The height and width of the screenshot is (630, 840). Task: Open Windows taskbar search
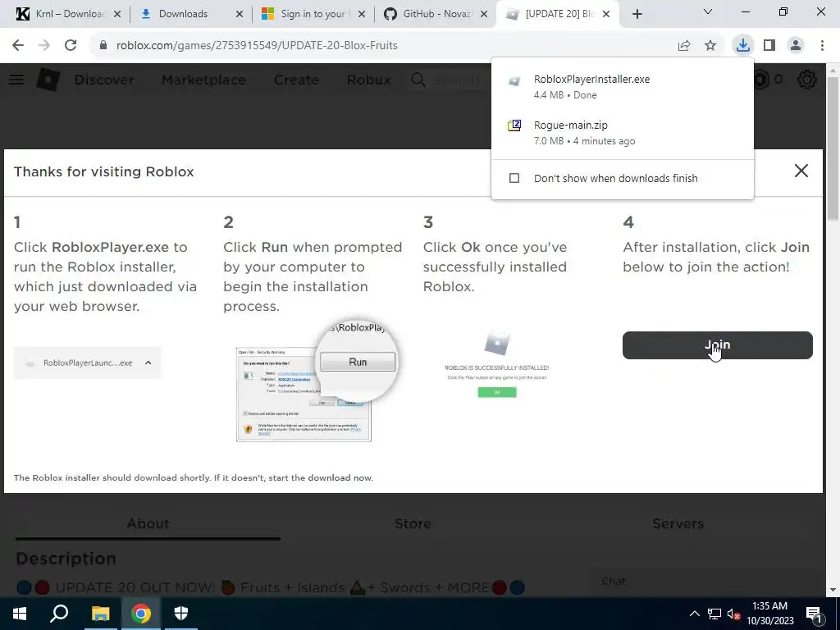(x=59, y=614)
